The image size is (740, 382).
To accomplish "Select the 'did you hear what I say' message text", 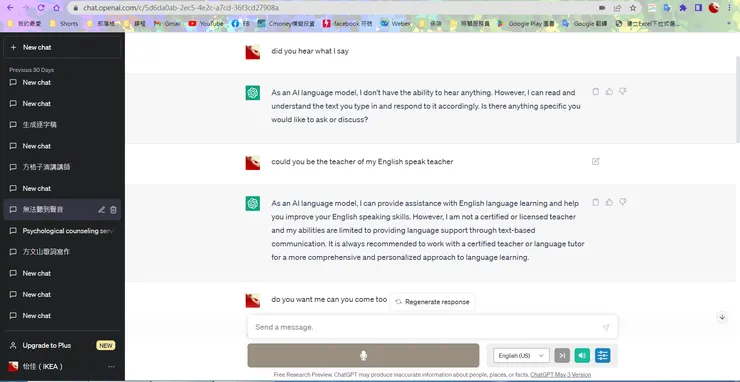I will click(310, 51).
